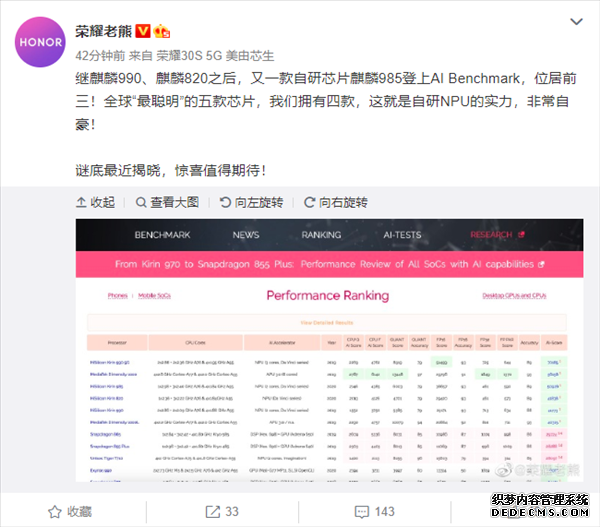
Task: Click the Exynos 990 row
Action: coord(327,470)
